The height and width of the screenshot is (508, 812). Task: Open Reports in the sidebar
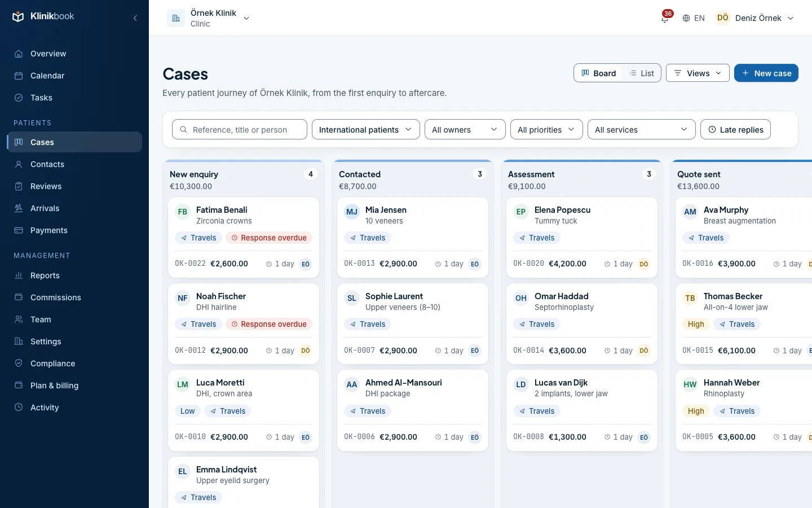[x=74, y=275]
